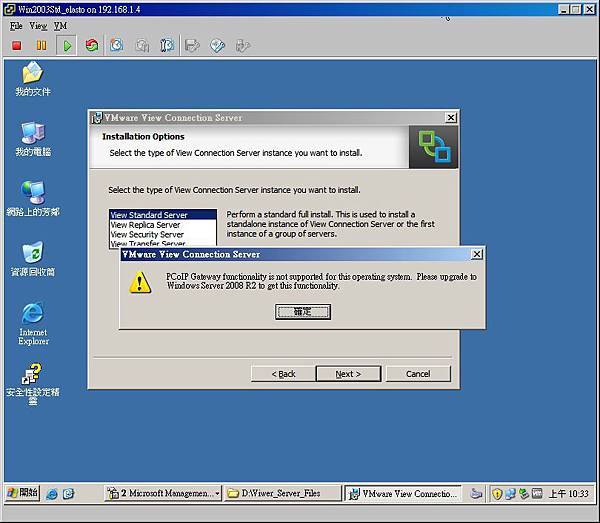Select View Replica Server list item
Viewport: 600px width, 523px height.
point(163,225)
